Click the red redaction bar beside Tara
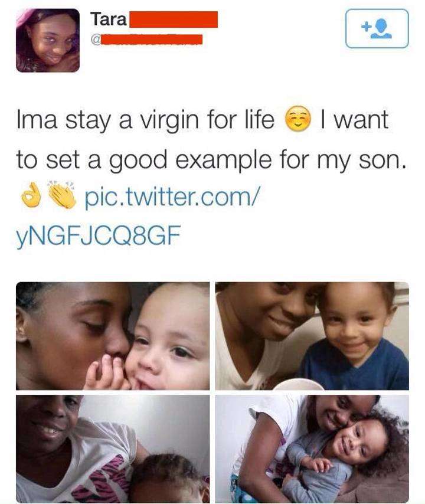Viewport: 425px width, 504px height. [x=174, y=19]
